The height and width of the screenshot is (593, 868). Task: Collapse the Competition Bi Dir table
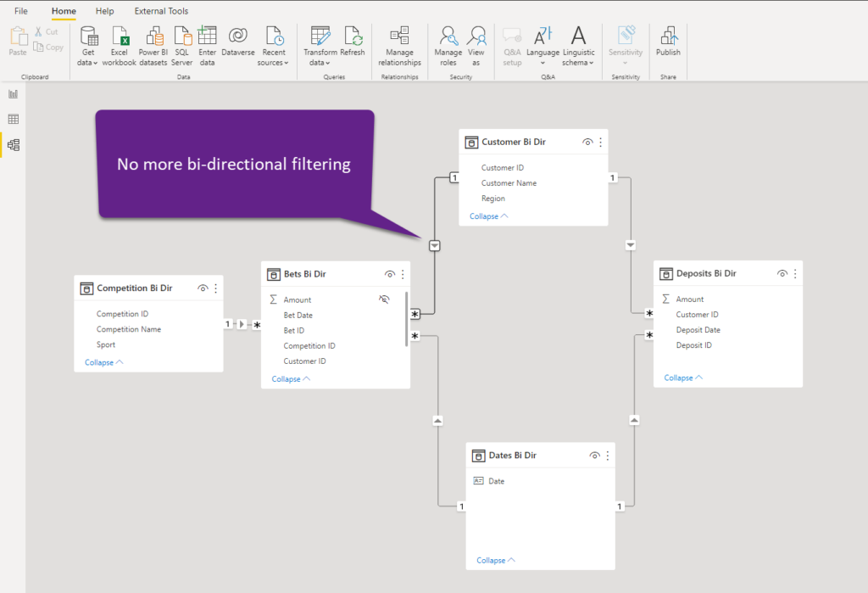(x=104, y=362)
